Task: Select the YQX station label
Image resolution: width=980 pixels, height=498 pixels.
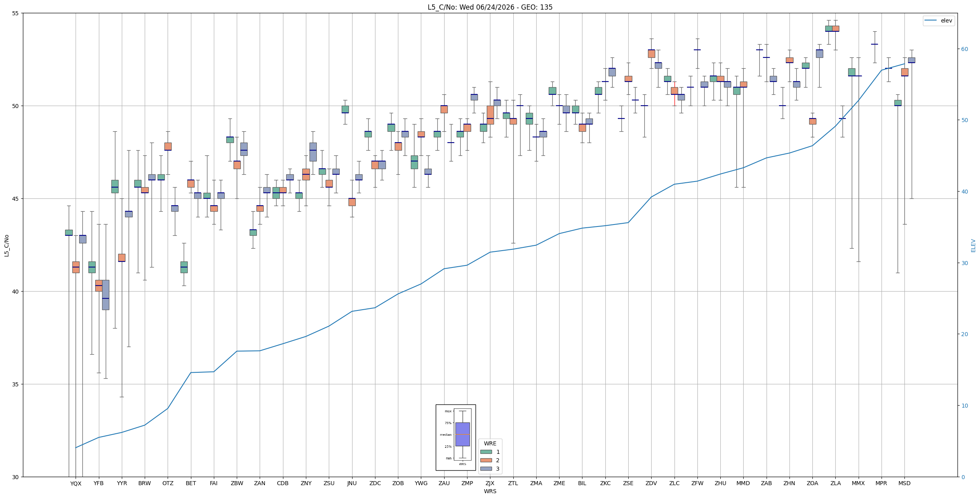Action: (76, 484)
